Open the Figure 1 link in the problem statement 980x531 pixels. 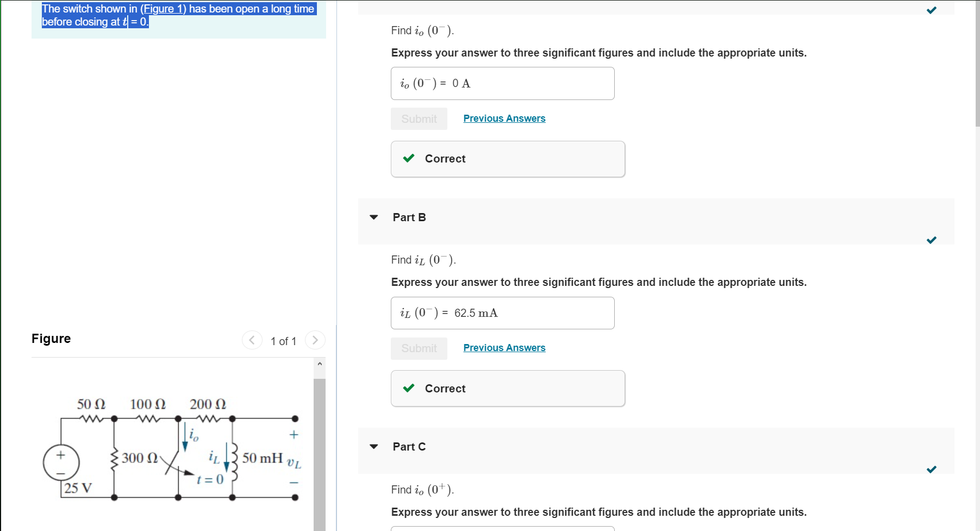coord(163,9)
